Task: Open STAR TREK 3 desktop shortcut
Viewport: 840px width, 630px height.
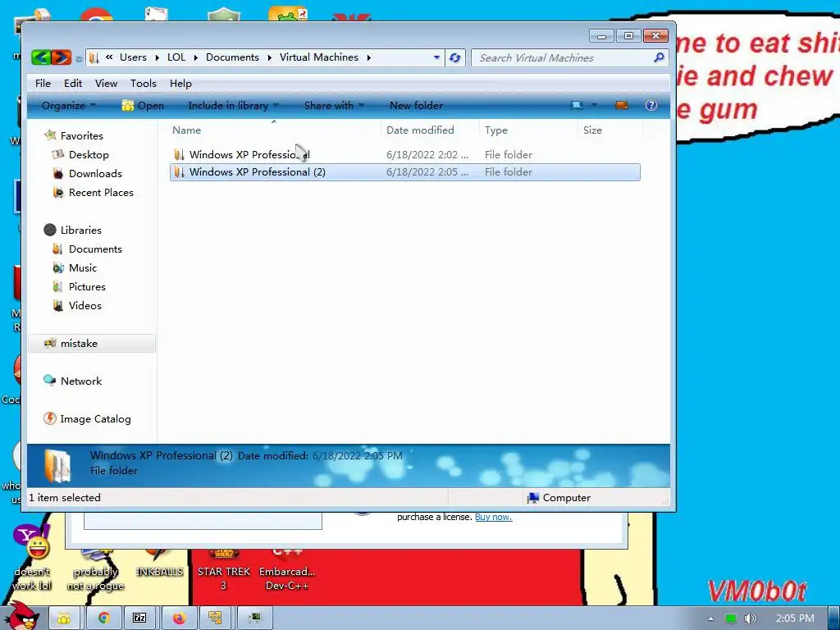Action: pos(224,572)
